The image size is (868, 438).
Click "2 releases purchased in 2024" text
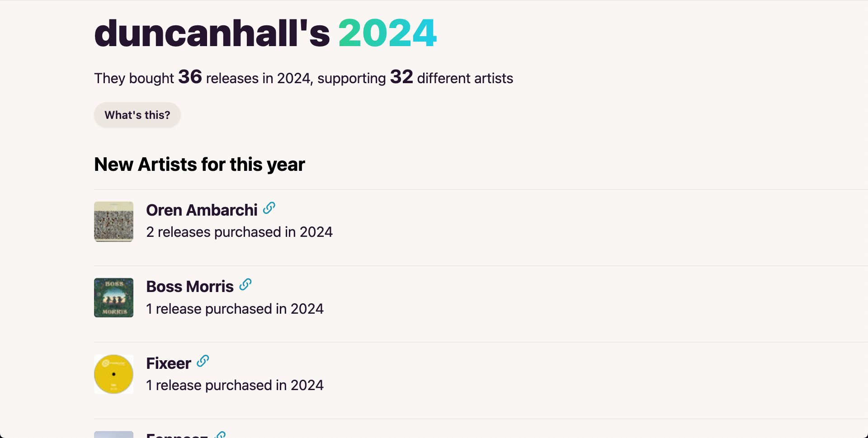pyautogui.click(x=239, y=232)
